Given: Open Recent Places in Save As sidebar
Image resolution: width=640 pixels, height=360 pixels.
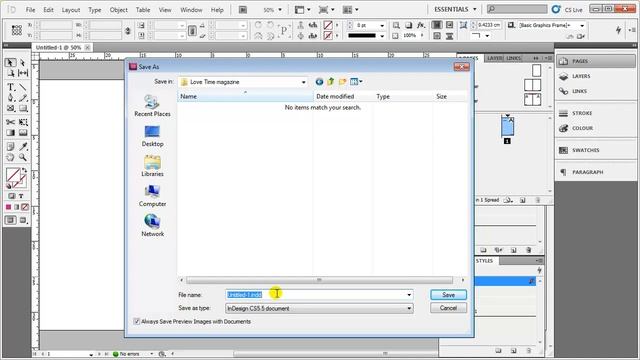Looking at the screenshot, I should point(152,106).
